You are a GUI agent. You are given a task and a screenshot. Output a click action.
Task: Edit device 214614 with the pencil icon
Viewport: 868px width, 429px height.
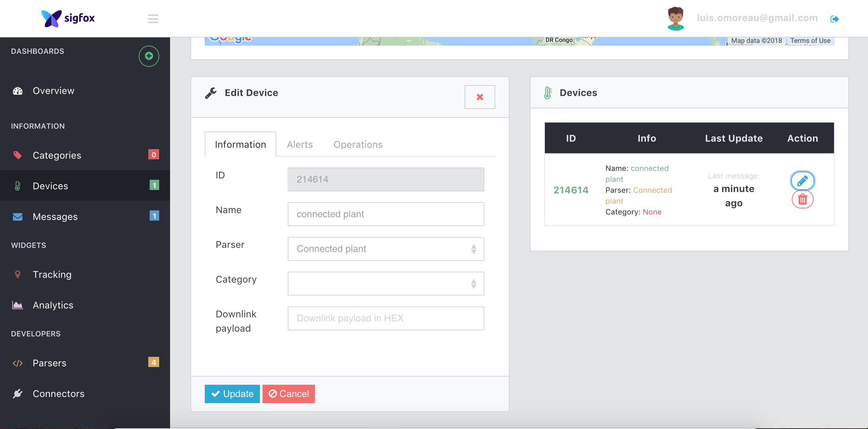point(802,180)
